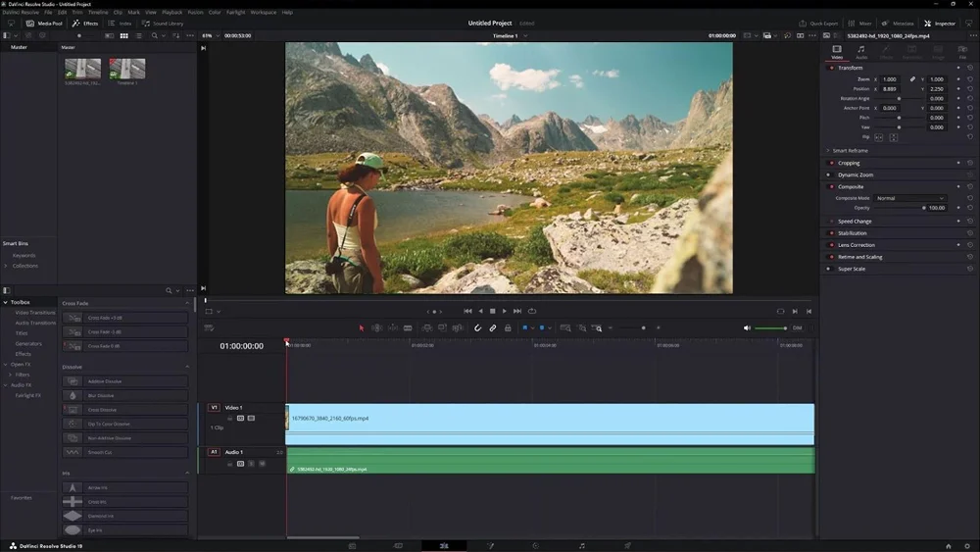Expand the Collections smart bin
This screenshot has height=552, width=980.
click(6, 266)
